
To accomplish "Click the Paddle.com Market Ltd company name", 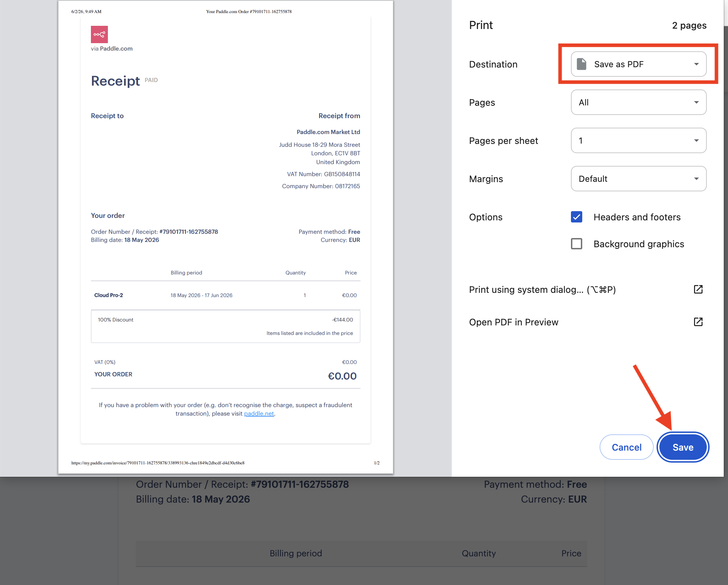I will (328, 132).
